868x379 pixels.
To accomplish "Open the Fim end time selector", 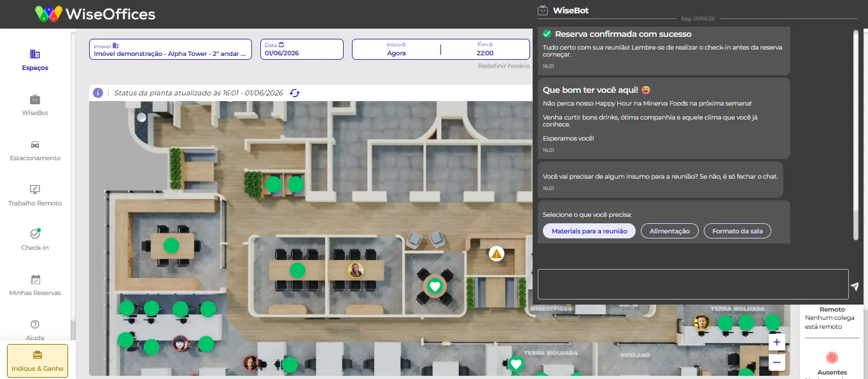I will click(486, 50).
